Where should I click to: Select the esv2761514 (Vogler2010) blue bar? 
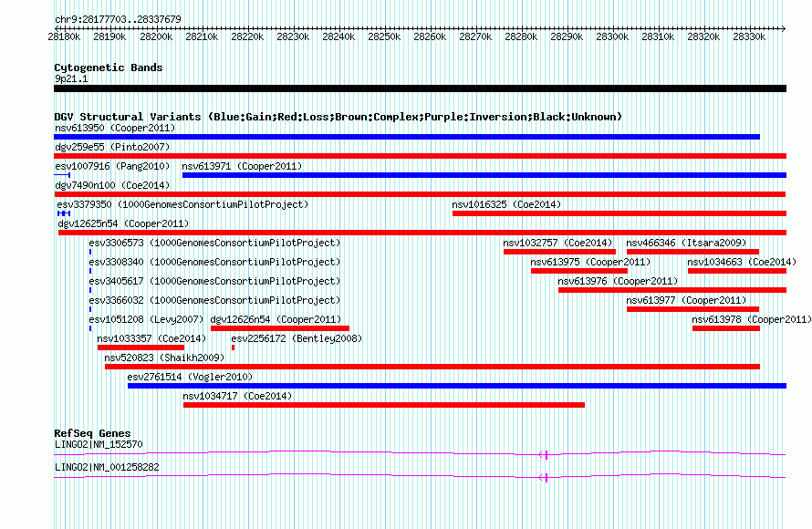click(x=457, y=386)
